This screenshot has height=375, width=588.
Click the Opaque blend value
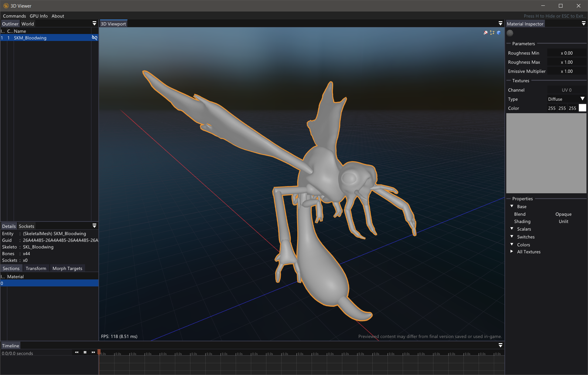[x=563, y=214]
